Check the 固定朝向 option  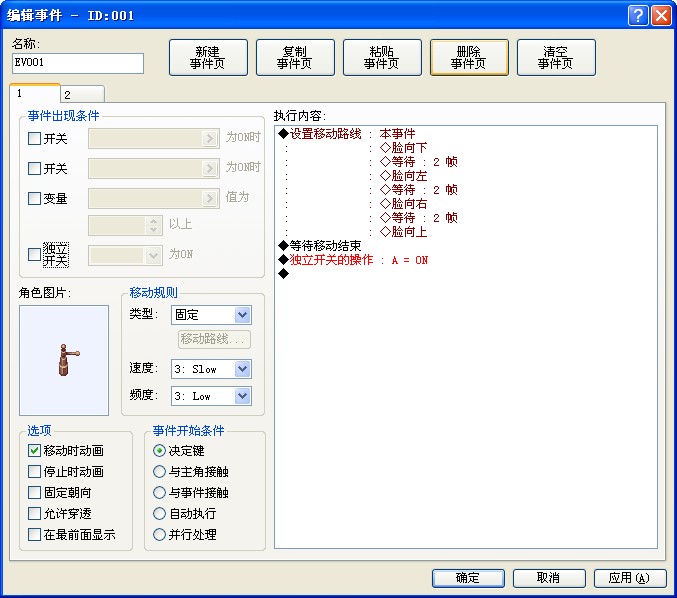[x=34, y=492]
